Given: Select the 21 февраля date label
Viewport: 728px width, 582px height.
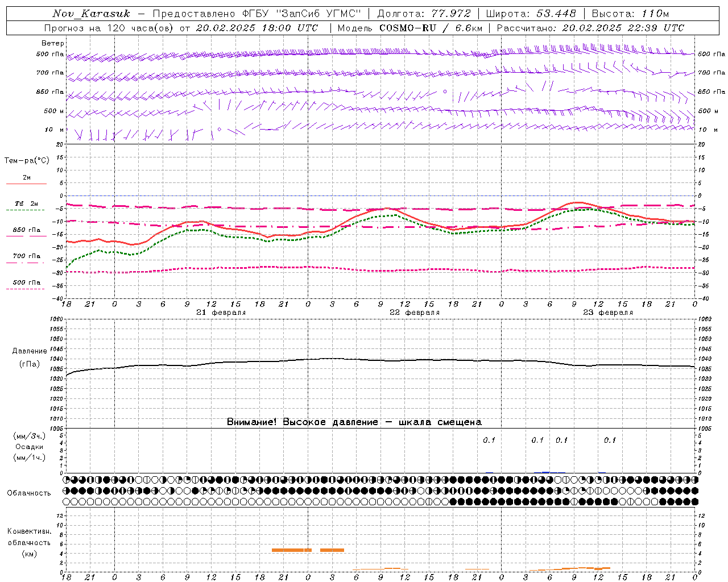Looking at the screenshot, I should pyautogui.click(x=221, y=313).
